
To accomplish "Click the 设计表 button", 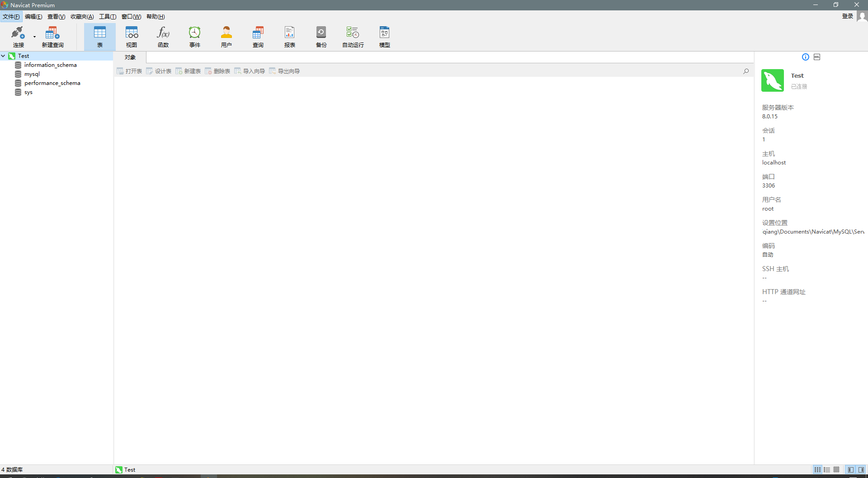I will click(x=159, y=71).
